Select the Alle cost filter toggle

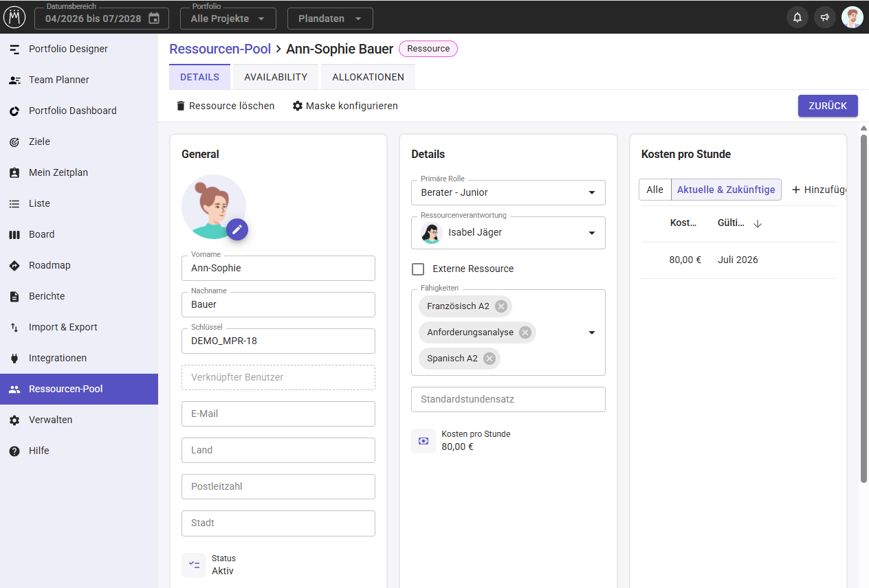pos(655,190)
